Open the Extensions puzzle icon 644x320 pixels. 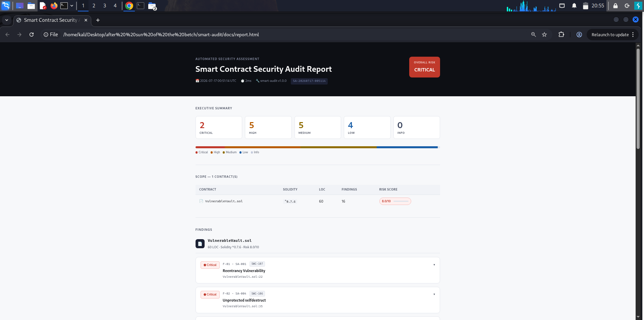click(x=561, y=35)
